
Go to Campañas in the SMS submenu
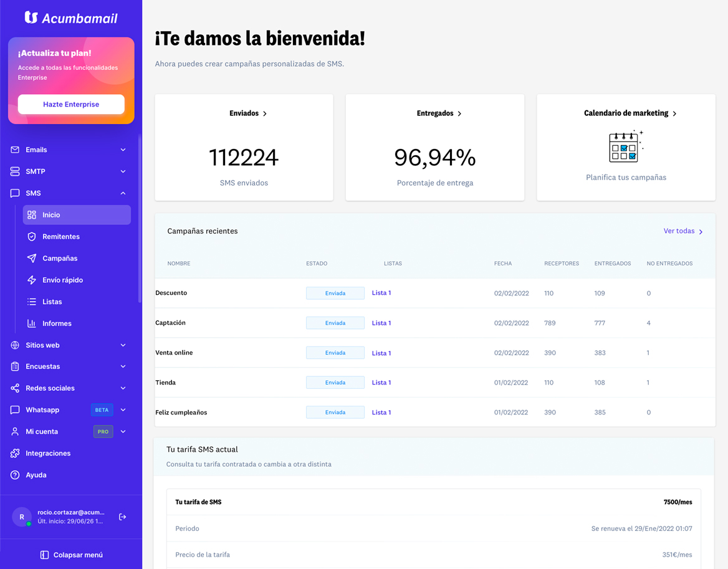(77, 258)
